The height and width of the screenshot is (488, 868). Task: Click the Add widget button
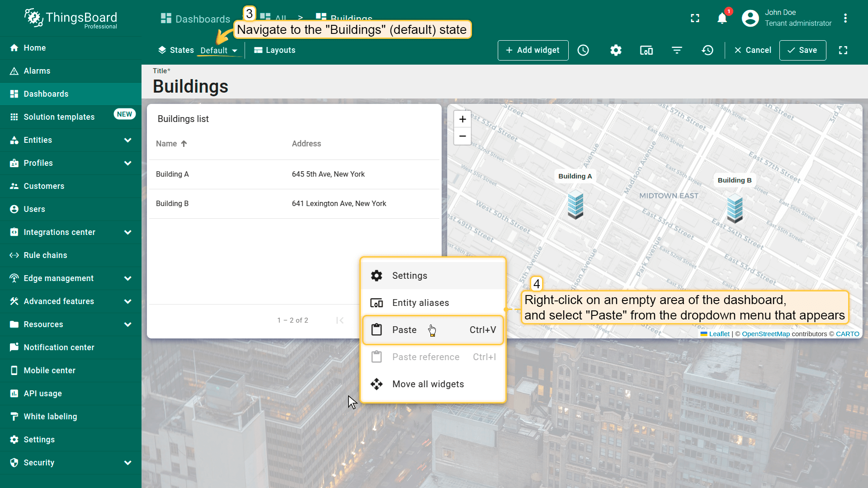[533, 50]
